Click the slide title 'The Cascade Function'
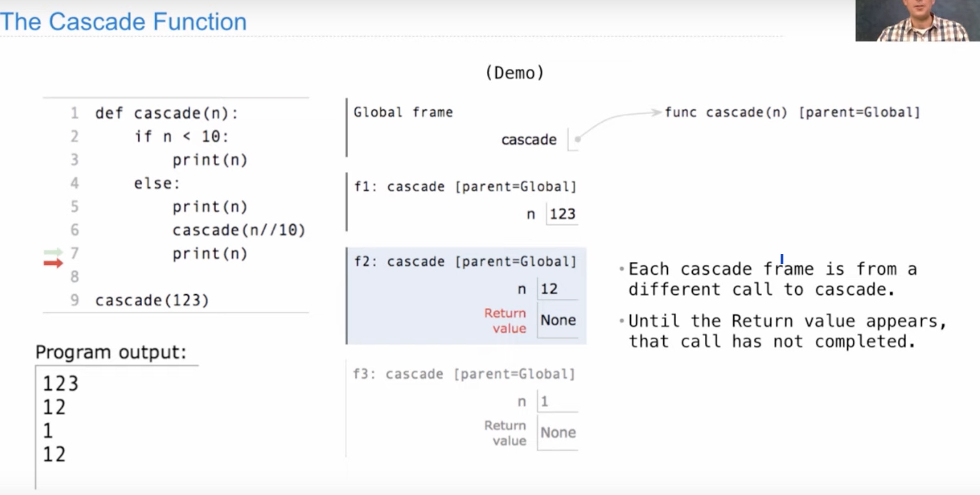Screen dimensions: 980x495 point(123,21)
